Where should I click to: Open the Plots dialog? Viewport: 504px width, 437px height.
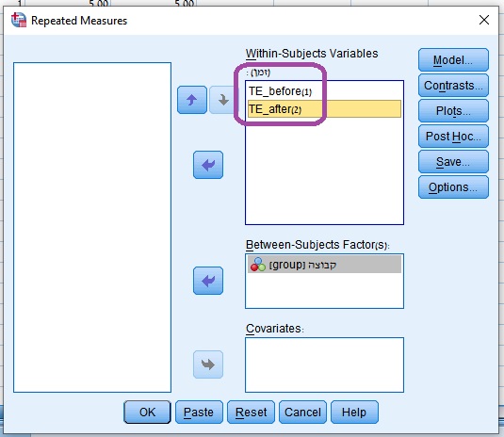click(x=453, y=110)
